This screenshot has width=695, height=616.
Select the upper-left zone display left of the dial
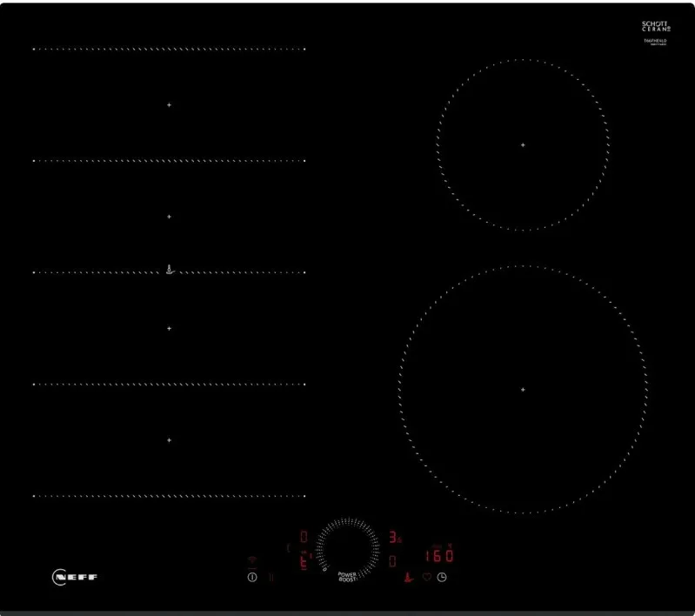[x=304, y=537]
